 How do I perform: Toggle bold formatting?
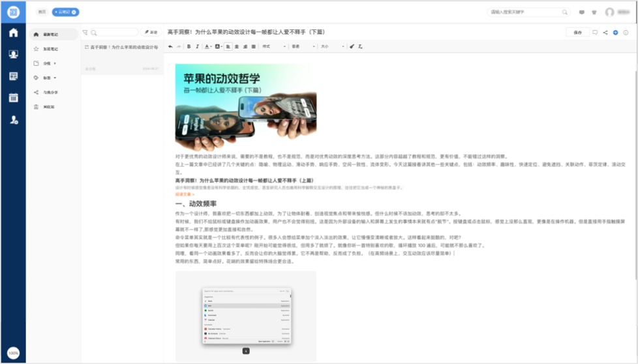point(189,46)
